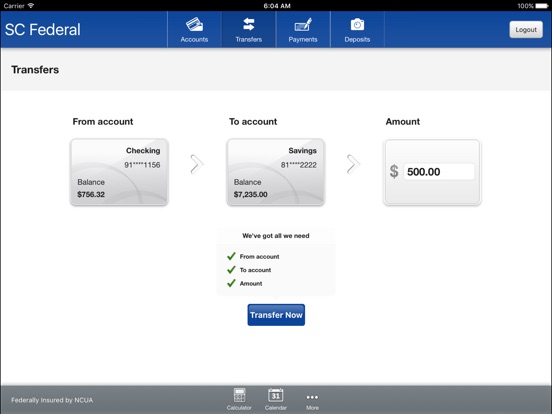Image resolution: width=552 pixels, height=414 pixels.
Task: Tap the SC Federal logo title
Action: click(43, 30)
